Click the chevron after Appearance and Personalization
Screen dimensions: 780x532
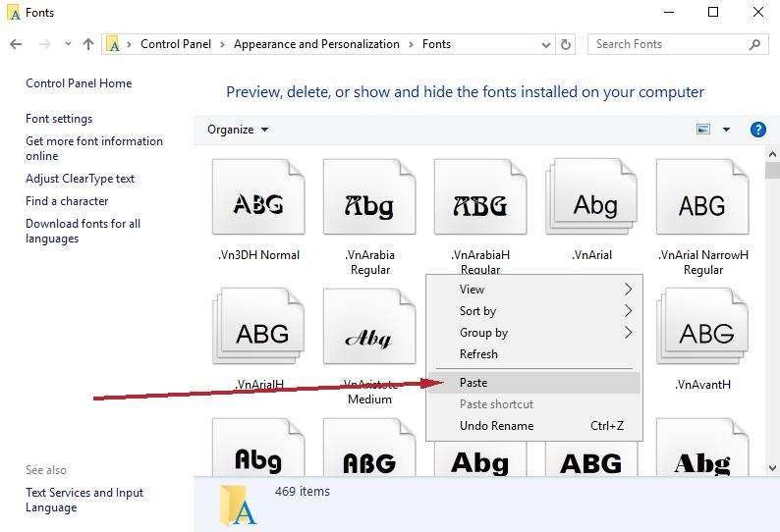coord(411,44)
